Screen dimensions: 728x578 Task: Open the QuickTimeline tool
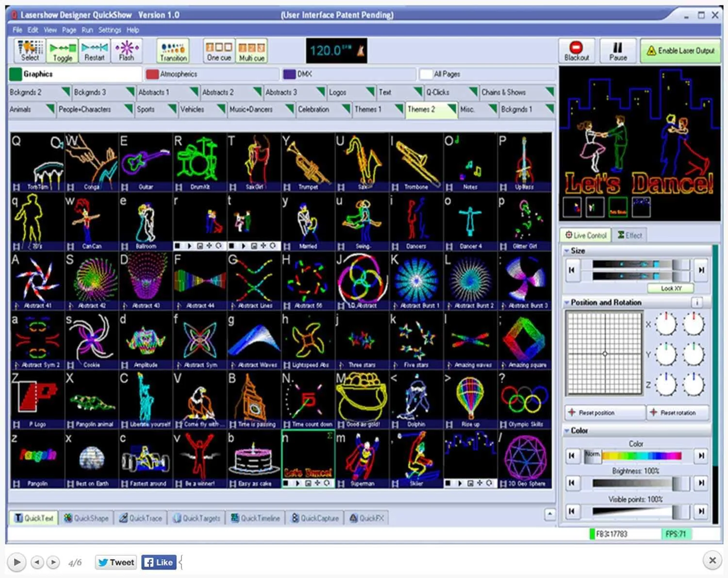click(256, 518)
